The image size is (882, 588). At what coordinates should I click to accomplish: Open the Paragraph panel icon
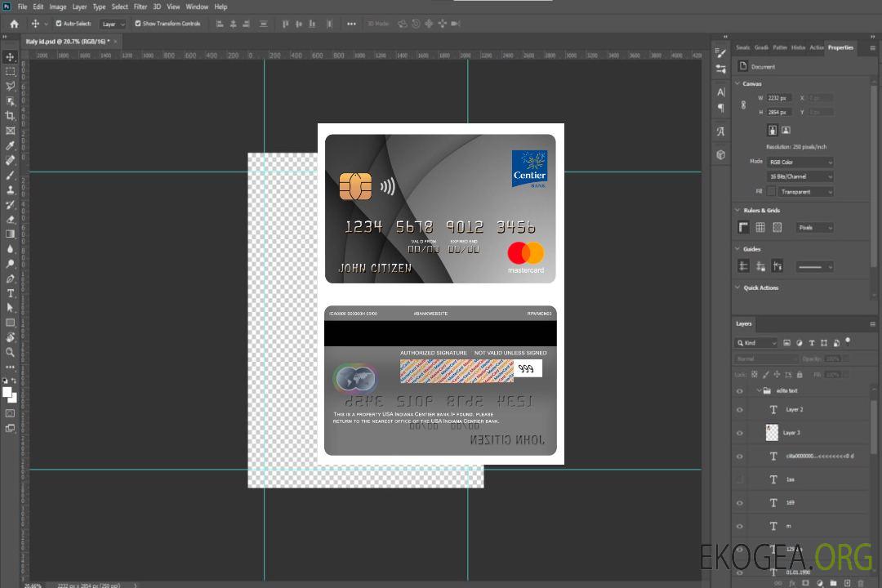pyautogui.click(x=721, y=108)
